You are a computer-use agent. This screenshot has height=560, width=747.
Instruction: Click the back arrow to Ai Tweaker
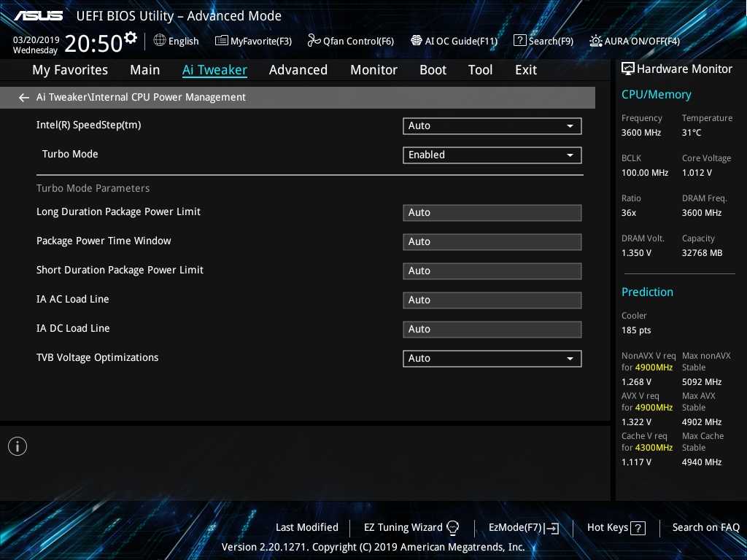coord(24,98)
